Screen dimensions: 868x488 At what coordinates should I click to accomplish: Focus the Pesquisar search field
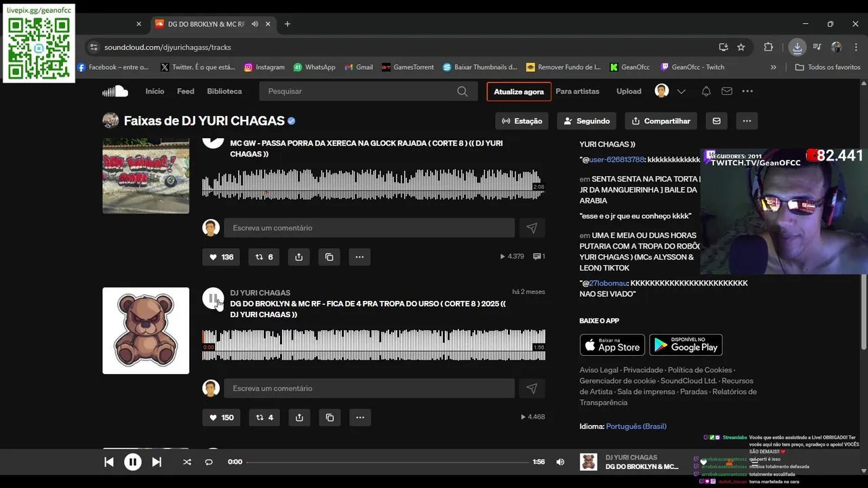368,91
